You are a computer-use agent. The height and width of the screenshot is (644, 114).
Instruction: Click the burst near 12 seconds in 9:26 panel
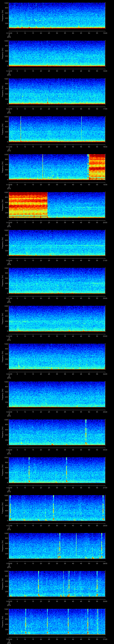tap(29, 470)
